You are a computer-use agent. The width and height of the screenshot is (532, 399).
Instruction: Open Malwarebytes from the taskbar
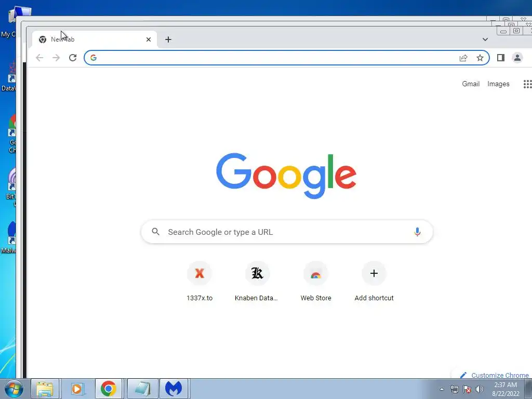point(174,389)
